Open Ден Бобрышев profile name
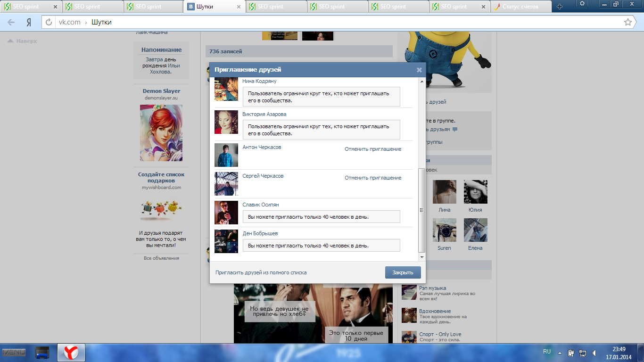This screenshot has height=362, width=644. point(260,233)
